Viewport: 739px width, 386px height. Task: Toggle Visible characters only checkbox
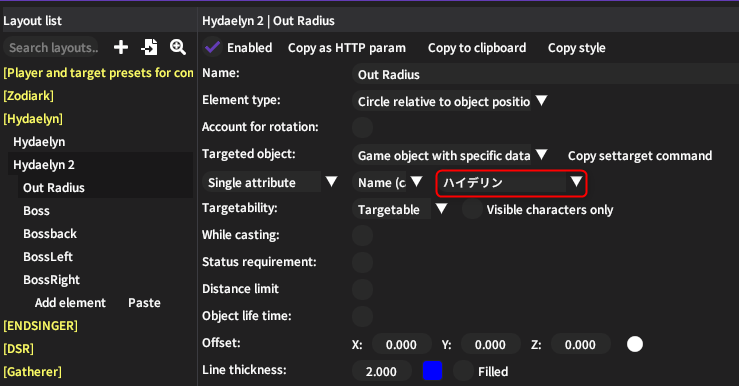click(472, 209)
